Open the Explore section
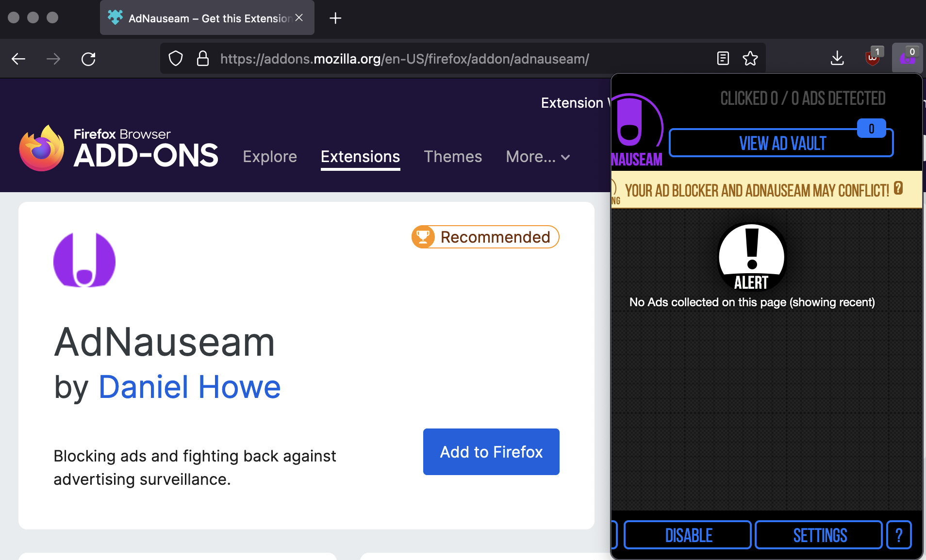926x560 pixels. [270, 157]
